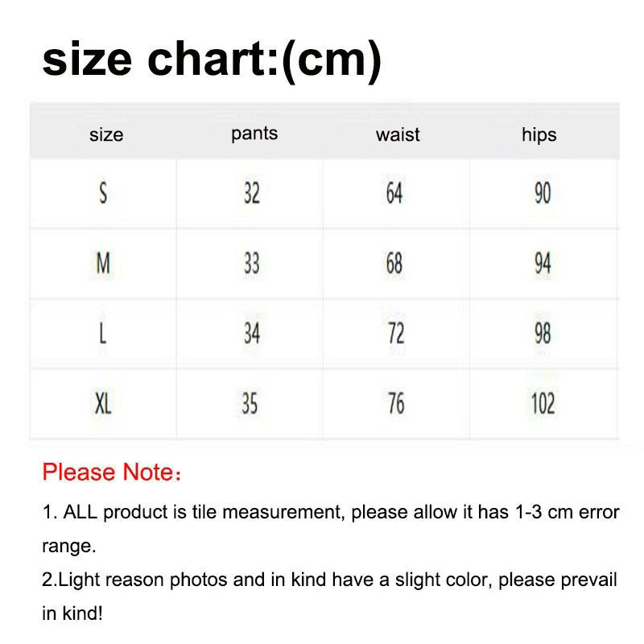Select the "waist" column header
Screen dimensions: 644x644
[397, 134]
